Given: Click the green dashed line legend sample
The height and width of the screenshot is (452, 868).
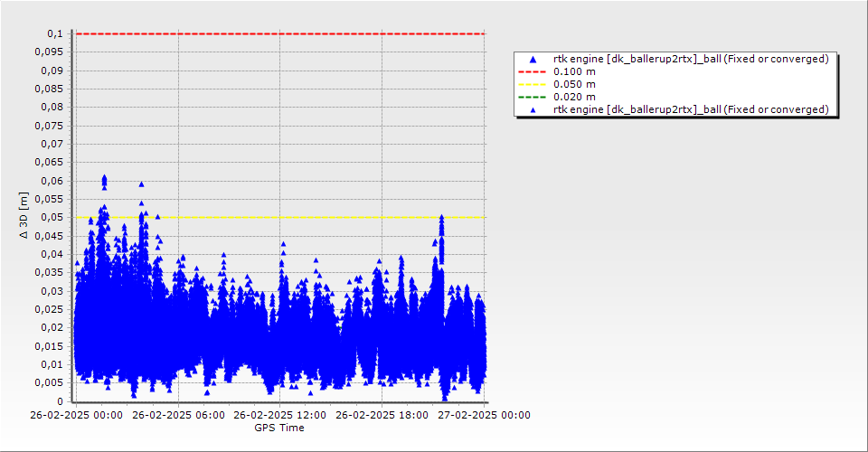Looking at the screenshot, I should pyautogui.click(x=532, y=98).
